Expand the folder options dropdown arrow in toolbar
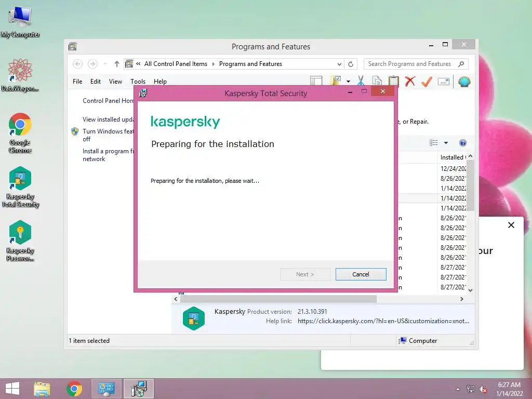 348,82
